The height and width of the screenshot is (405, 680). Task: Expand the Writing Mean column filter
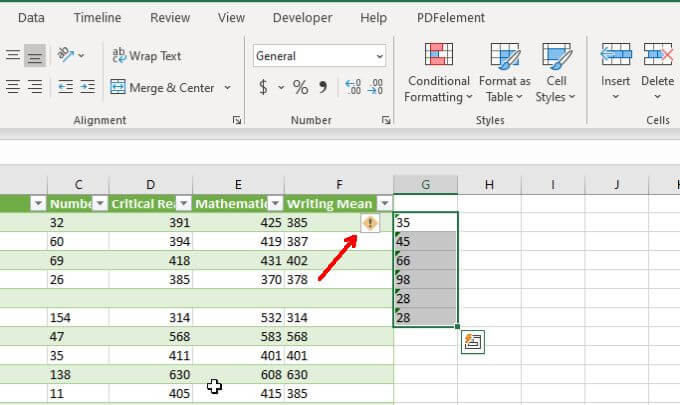click(384, 203)
